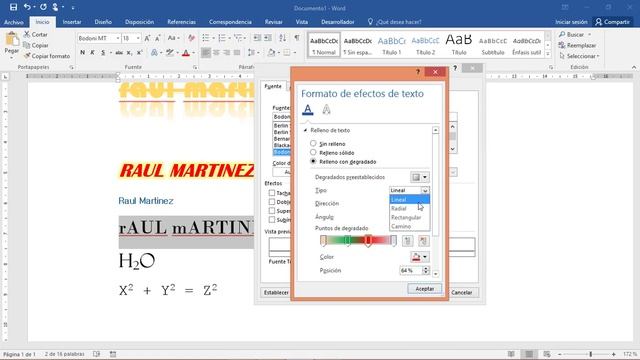Image resolution: width=640 pixels, height=360 pixels.
Task: Increase Posición value with up spinner
Action: pyautogui.click(x=426, y=268)
